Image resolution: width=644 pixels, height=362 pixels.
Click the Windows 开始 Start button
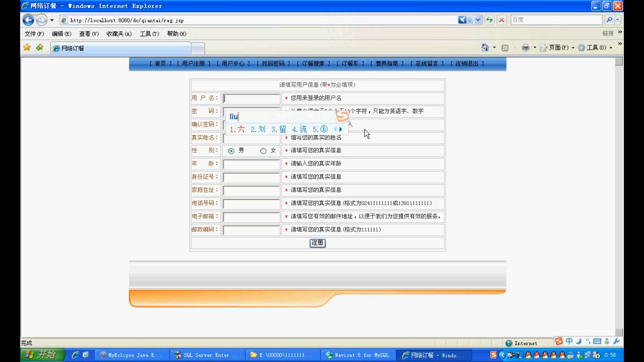pyautogui.click(x=43, y=355)
